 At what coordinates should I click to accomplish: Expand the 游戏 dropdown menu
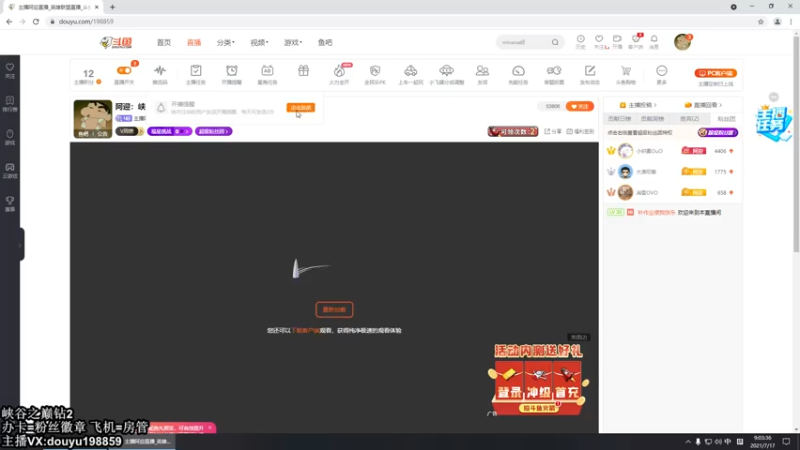pos(293,42)
